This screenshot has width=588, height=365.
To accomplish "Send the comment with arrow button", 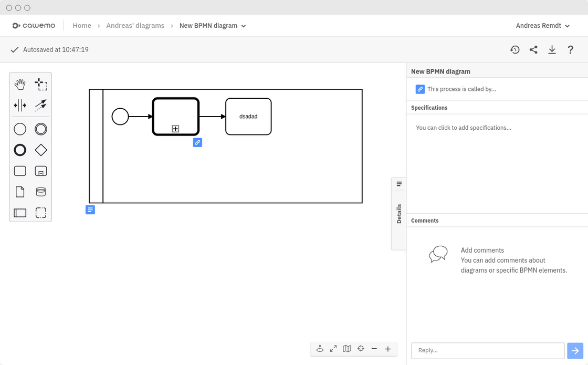I will click(575, 350).
